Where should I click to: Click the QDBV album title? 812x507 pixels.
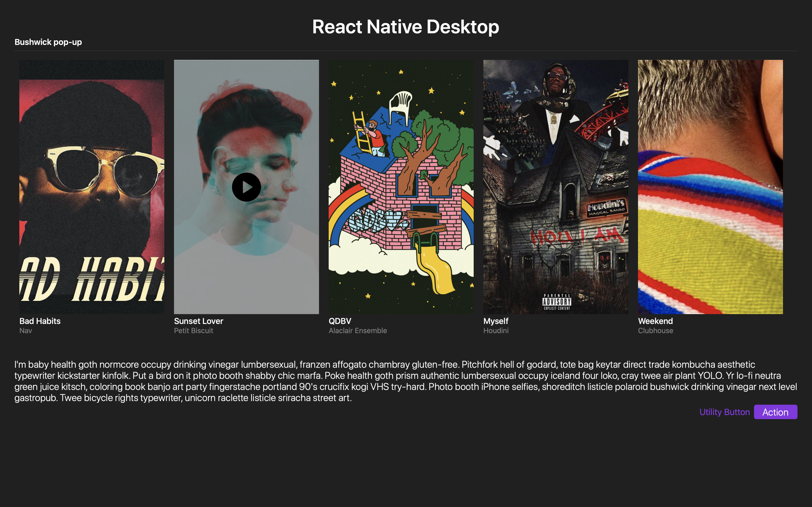point(340,321)
